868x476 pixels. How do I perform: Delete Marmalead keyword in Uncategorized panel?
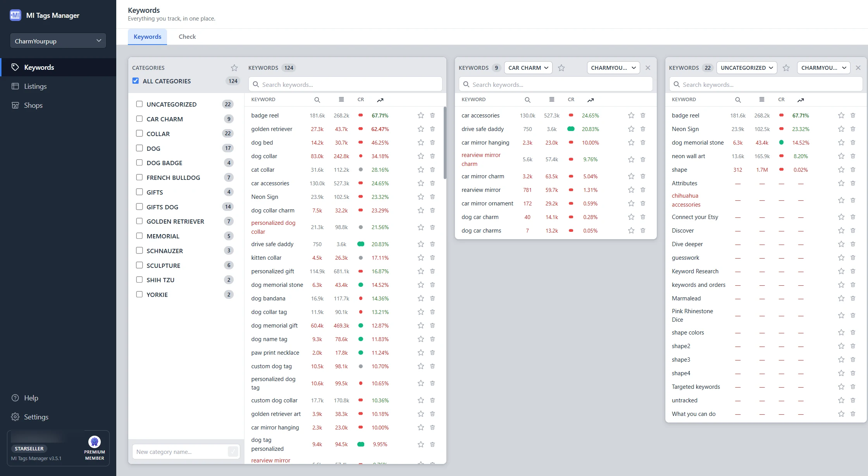[x=853, y=298]
